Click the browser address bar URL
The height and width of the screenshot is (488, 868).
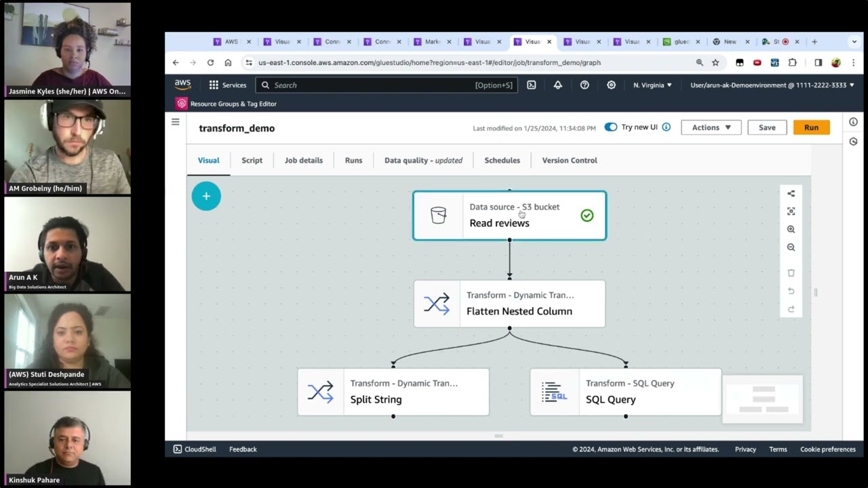coord(429,62)
